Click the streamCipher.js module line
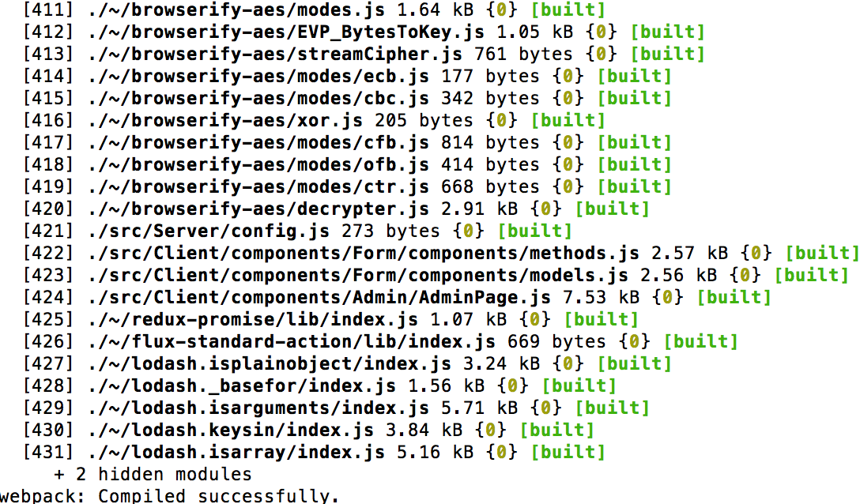 [364, 55]
